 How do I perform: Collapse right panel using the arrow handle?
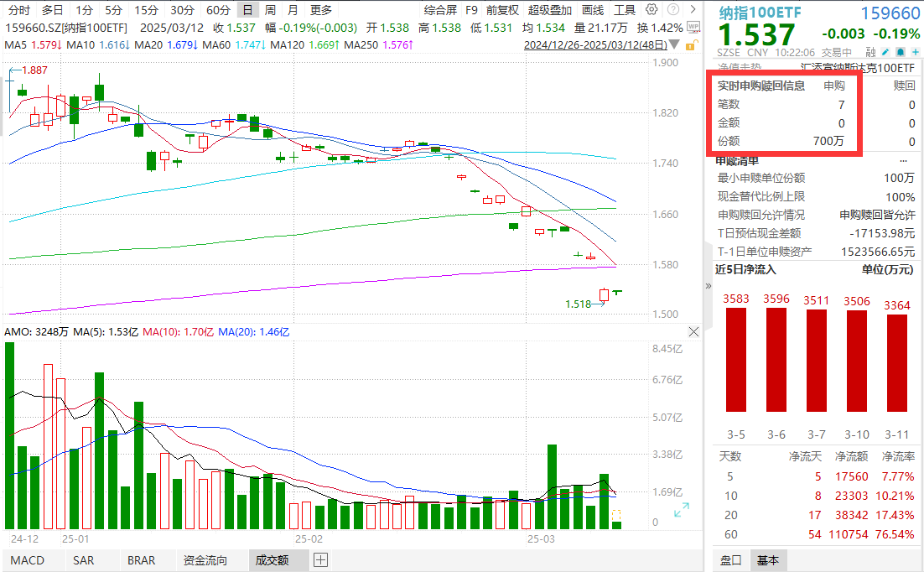(710, 285)
